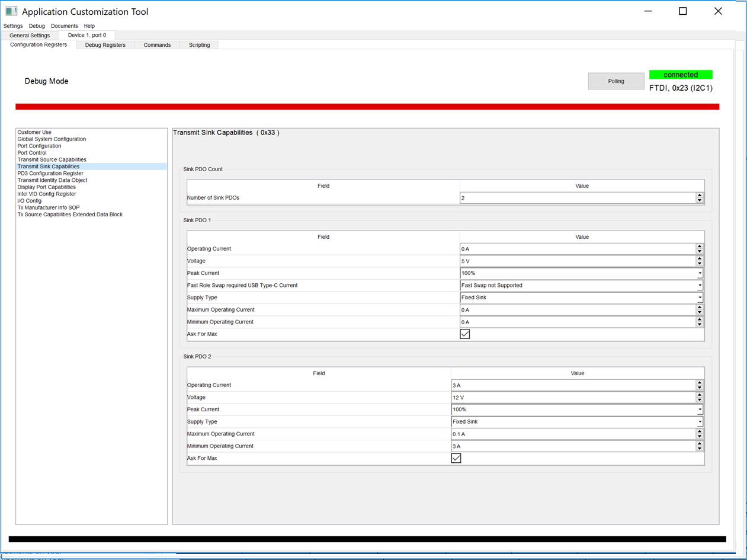
Task: Open the Commands tab
Action: tap(157, 45)
